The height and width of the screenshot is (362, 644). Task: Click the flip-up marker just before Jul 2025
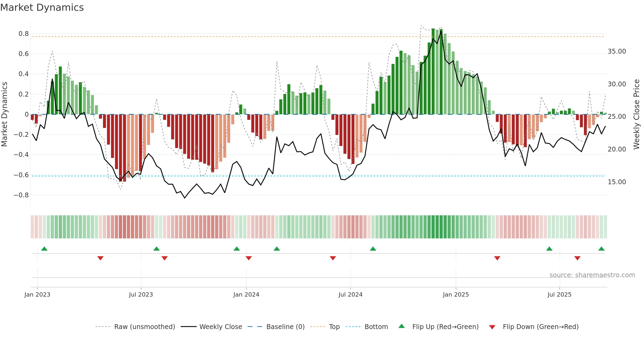pyautogui.click(x=549, y=249)
